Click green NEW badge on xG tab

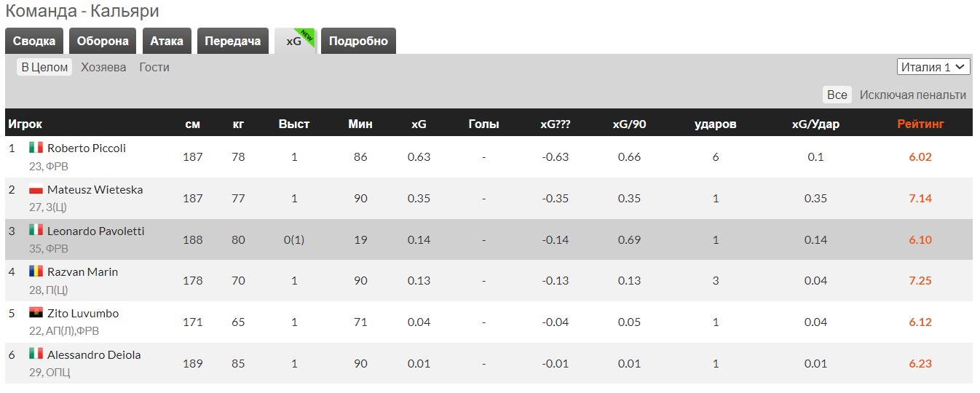(307, 35)
